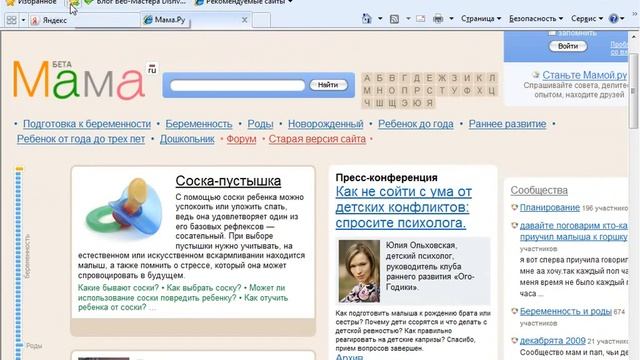Screen dimensions: 640x360
Task: Open the Какие бывают соски? link
Action: (x=118, y=288)
